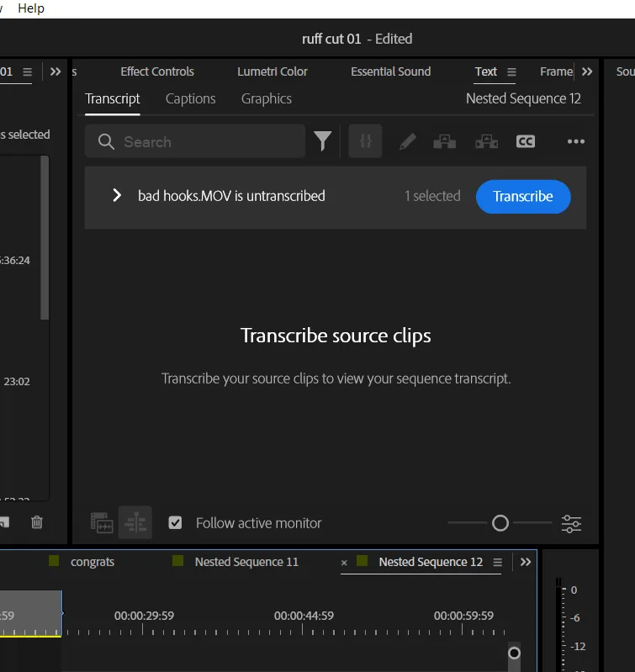The image size is (635, 672).
Task: Click the '1 selected' text
Action: coord(432,196)
